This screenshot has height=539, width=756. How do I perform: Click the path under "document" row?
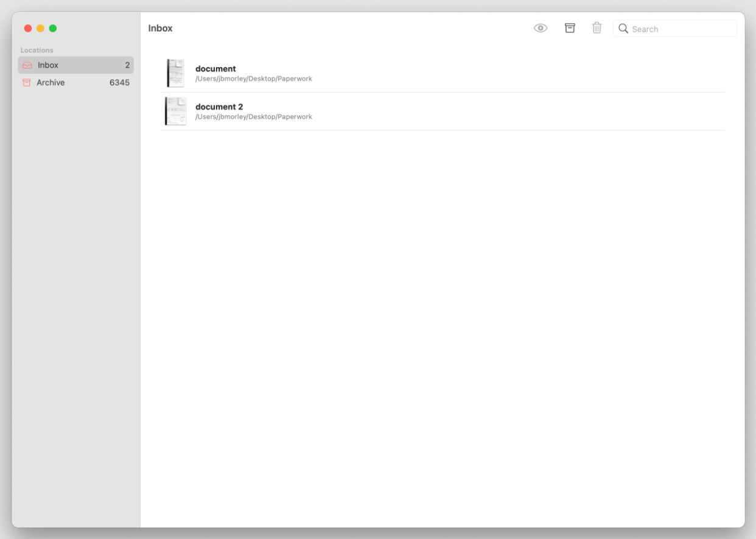(x=254, y=79)
